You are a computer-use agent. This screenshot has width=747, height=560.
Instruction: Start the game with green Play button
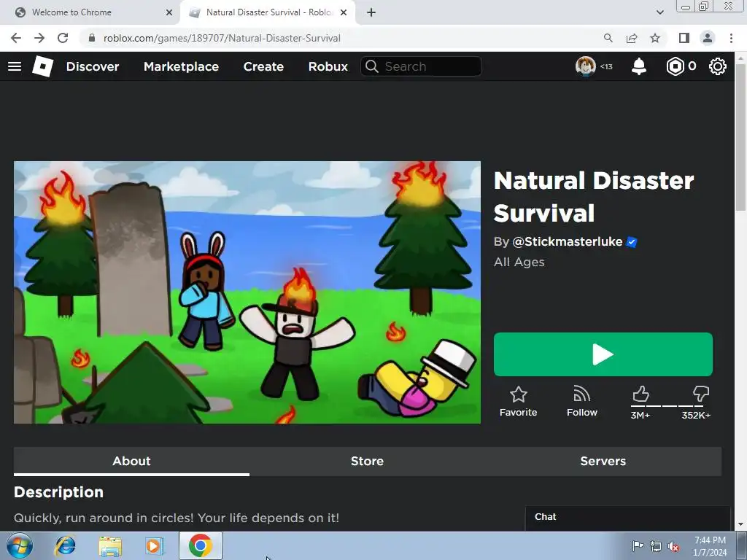tap(603, 354)
